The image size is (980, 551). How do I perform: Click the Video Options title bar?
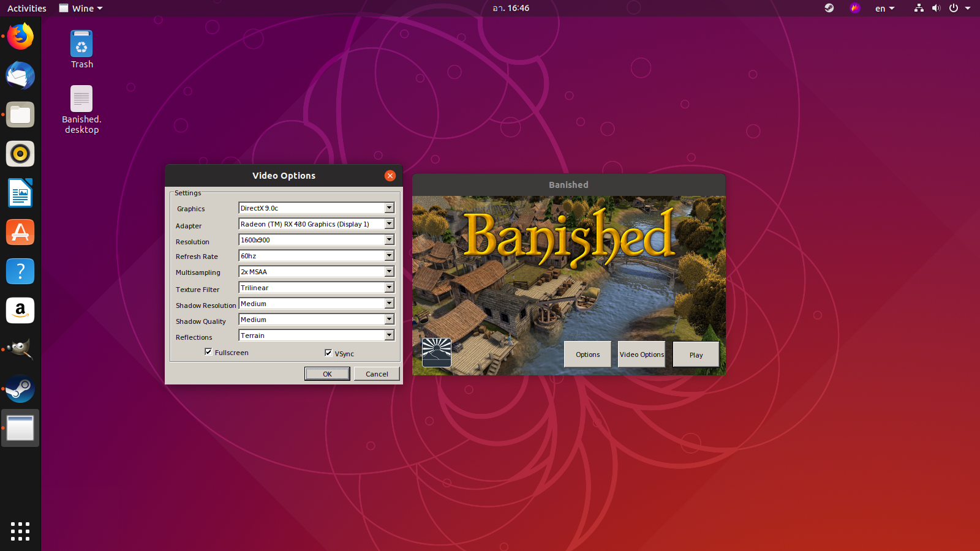[284, 176]
